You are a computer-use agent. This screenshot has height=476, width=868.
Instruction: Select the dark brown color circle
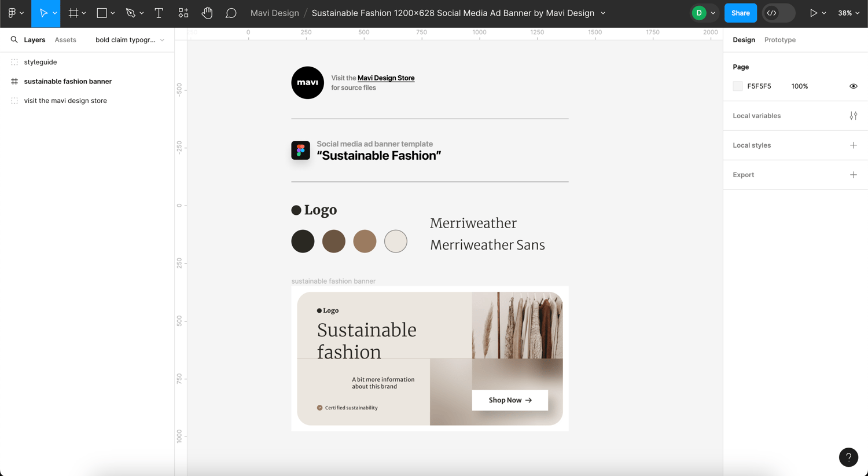(x=334, y=241)
